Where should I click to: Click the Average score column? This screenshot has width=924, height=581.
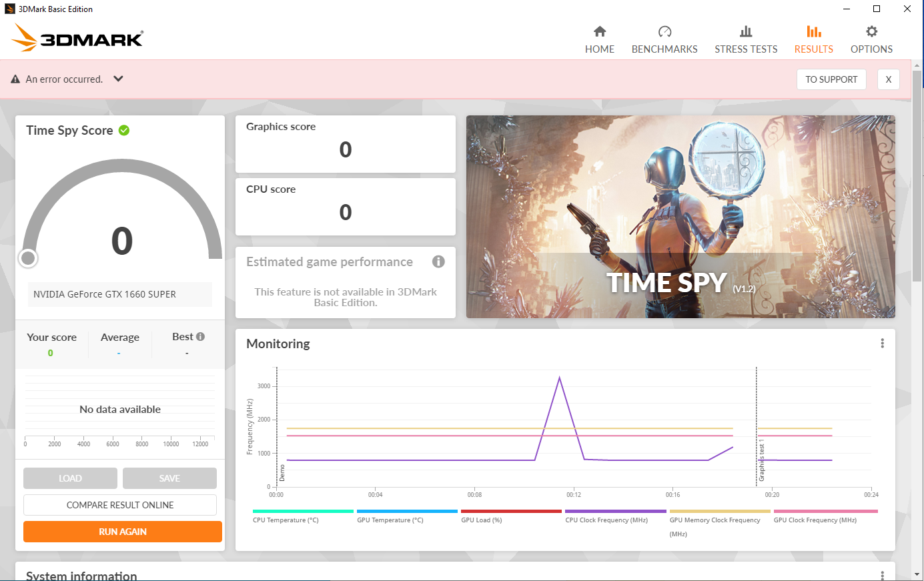(119, 344)
